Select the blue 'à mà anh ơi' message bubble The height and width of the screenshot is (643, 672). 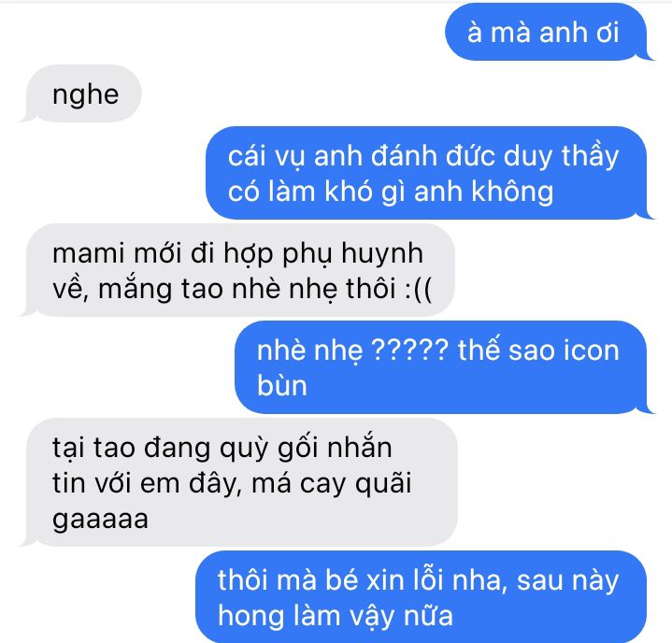(x=547, y=32)
